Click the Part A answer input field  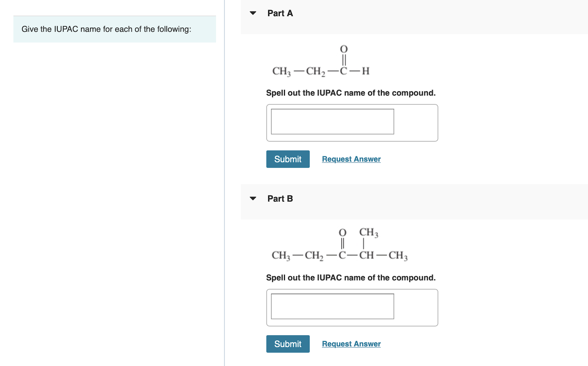(332, 121)
